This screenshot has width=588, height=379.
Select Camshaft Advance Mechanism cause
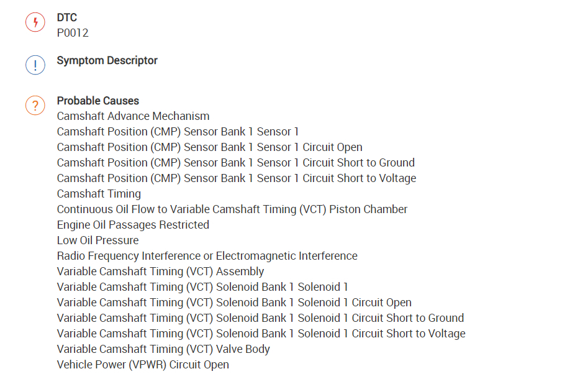pyautogui.click(x=133, y=116)
